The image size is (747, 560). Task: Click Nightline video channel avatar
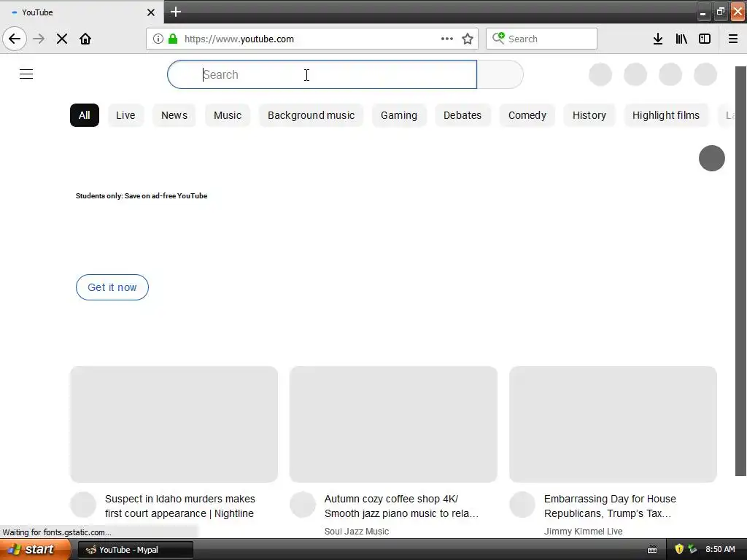point(83,505)
